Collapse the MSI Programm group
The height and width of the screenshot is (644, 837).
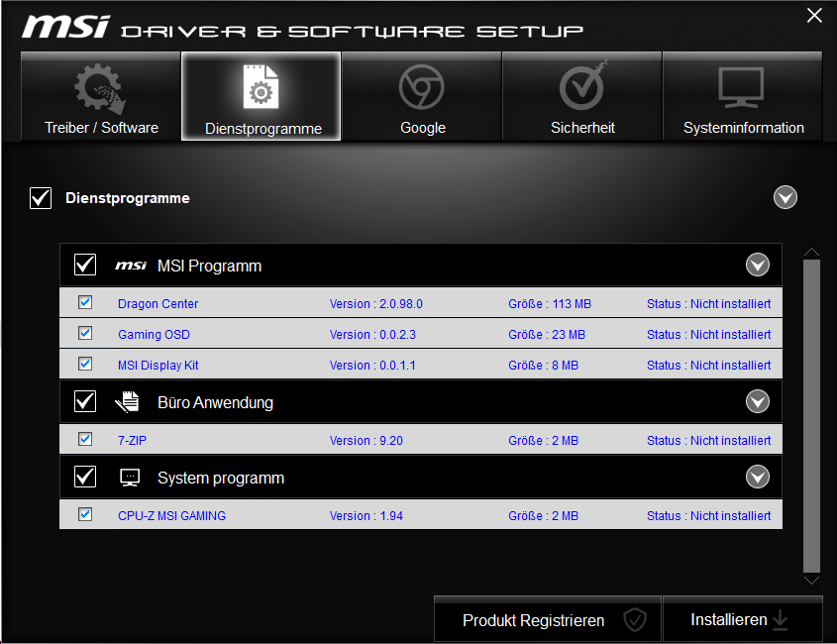click(758, 265)
